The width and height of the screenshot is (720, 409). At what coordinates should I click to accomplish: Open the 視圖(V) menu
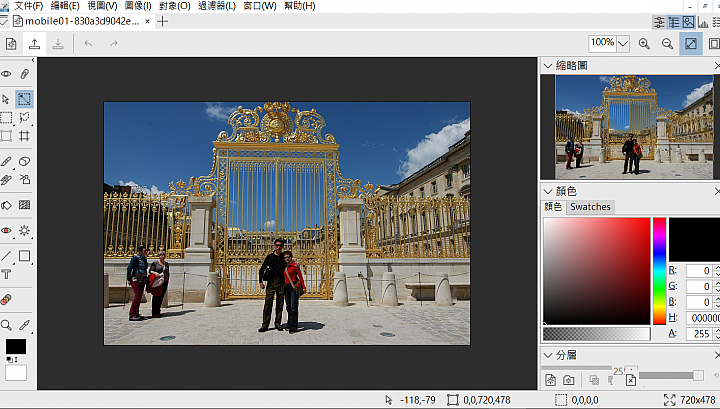102,6
